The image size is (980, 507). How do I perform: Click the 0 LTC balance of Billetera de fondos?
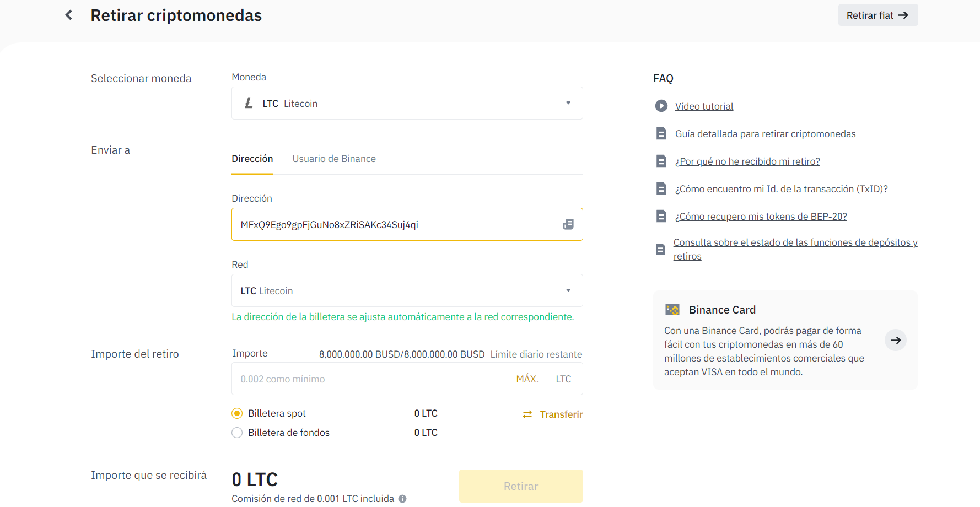click(426, 433)
